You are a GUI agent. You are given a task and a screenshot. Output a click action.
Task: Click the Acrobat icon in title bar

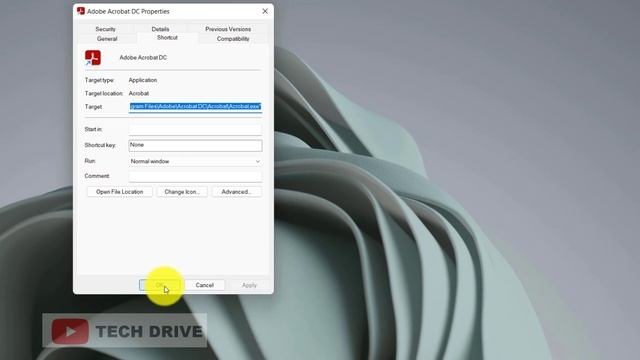pos(81,11)
